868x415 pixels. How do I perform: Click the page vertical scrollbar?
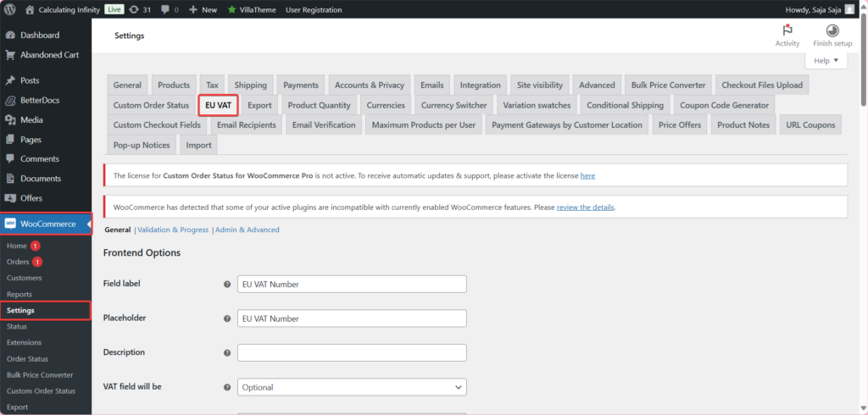[864, 61]
